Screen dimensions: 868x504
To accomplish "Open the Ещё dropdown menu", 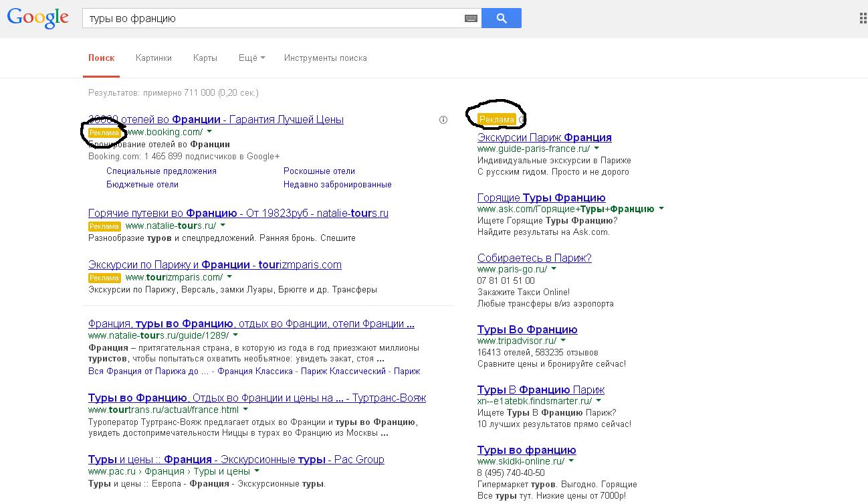I will pyautogui.click(x=251, y=58).
